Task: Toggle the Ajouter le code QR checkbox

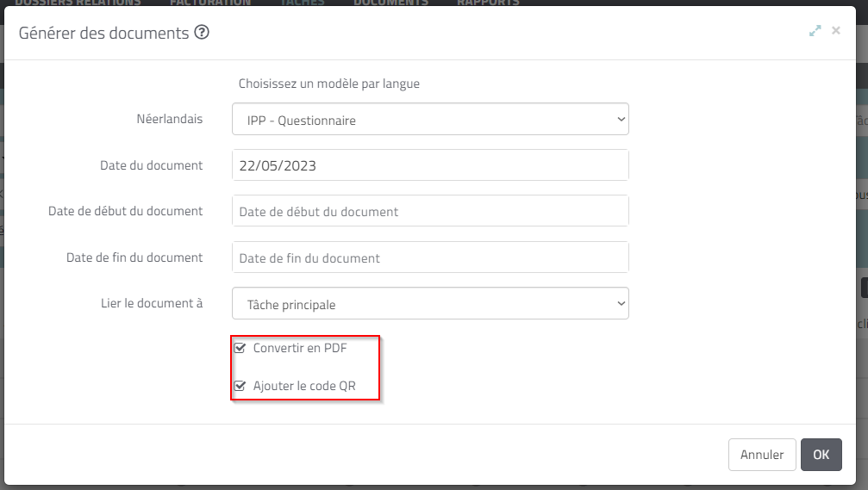Action: 240,386
